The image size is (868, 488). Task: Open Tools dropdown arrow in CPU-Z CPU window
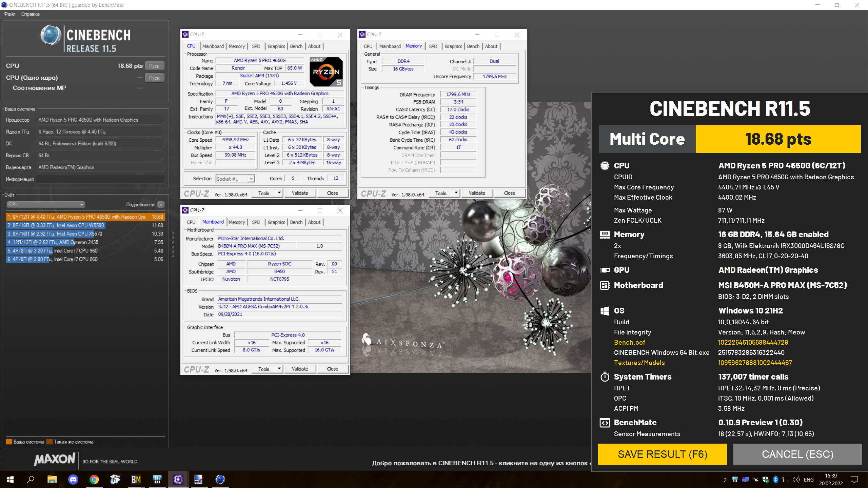click(279, 193)
